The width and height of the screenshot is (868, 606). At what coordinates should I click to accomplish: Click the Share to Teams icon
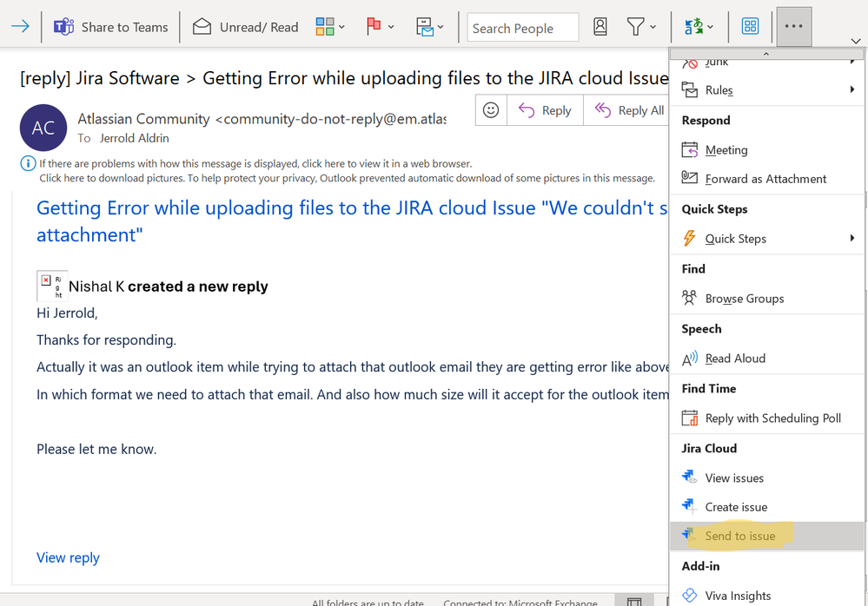pos(64,26)
